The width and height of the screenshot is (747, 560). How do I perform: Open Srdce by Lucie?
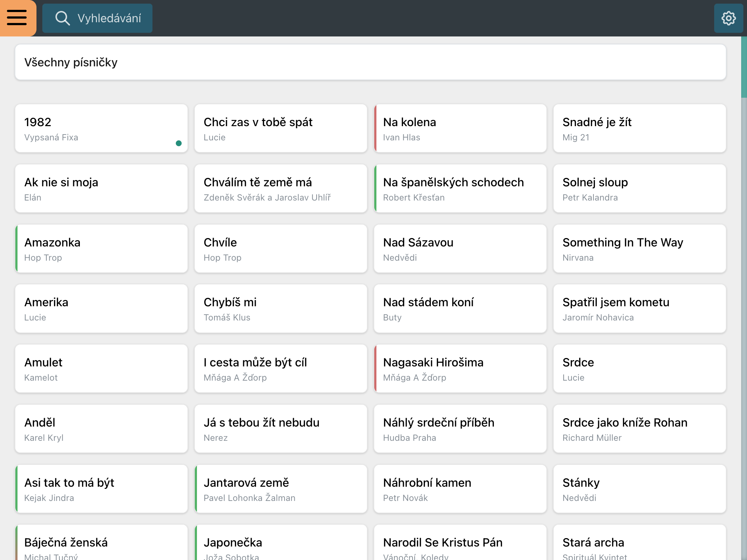(640, 369)
